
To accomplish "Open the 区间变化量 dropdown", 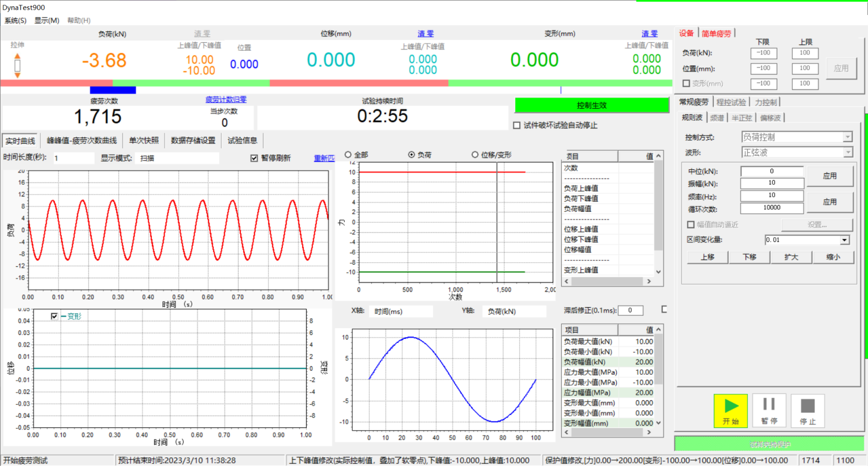I will (844, 240).
